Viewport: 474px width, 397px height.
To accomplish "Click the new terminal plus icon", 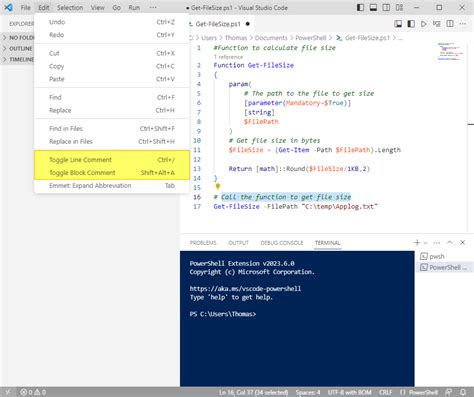I will (x=417, y=243).
